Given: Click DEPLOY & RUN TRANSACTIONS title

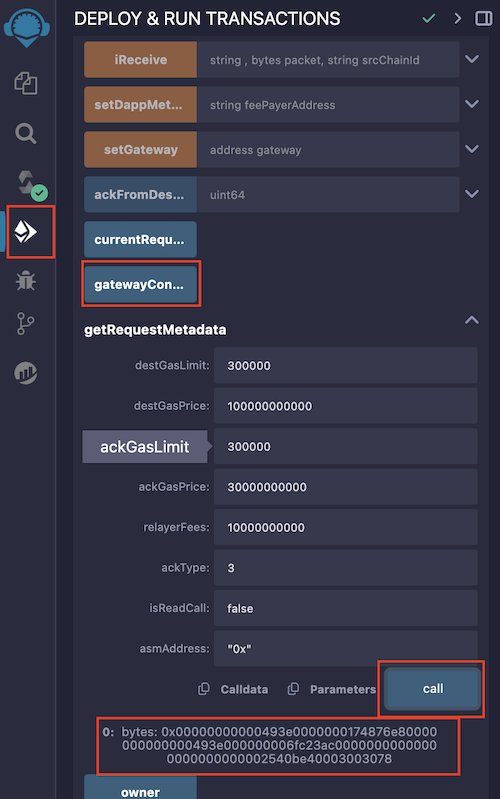Looking at the screenshot, I should [207, 19].
